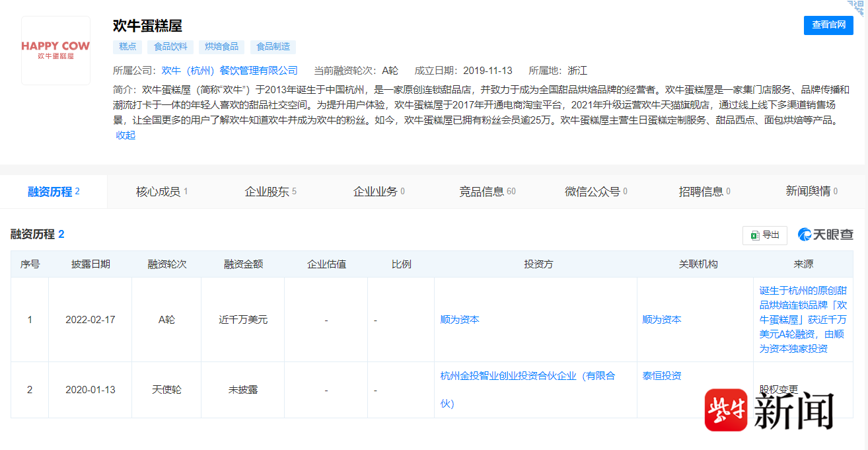Viewport: 868px width, 450px height.
Task: Click the Happy Cow company logo
Action: click(55, 51)
